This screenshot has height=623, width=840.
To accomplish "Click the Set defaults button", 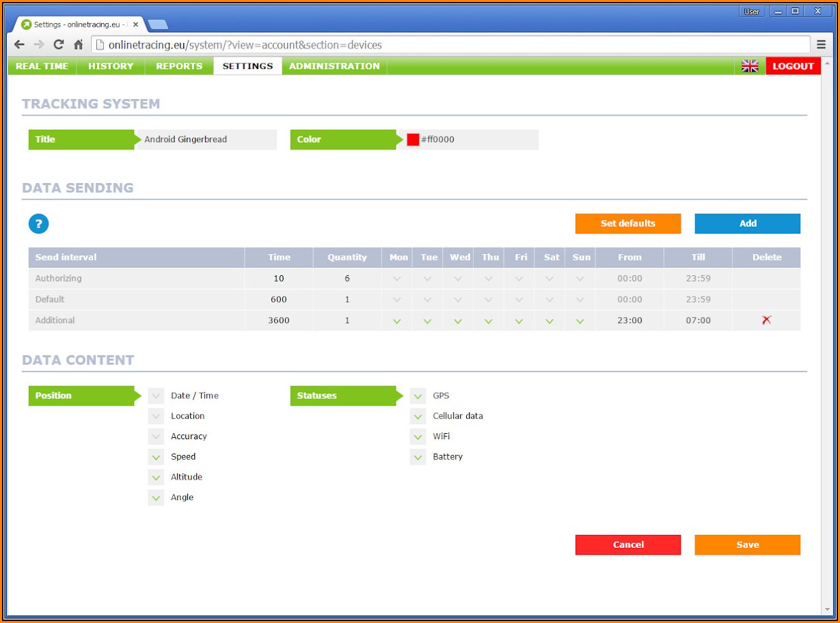I will (627, 223).
